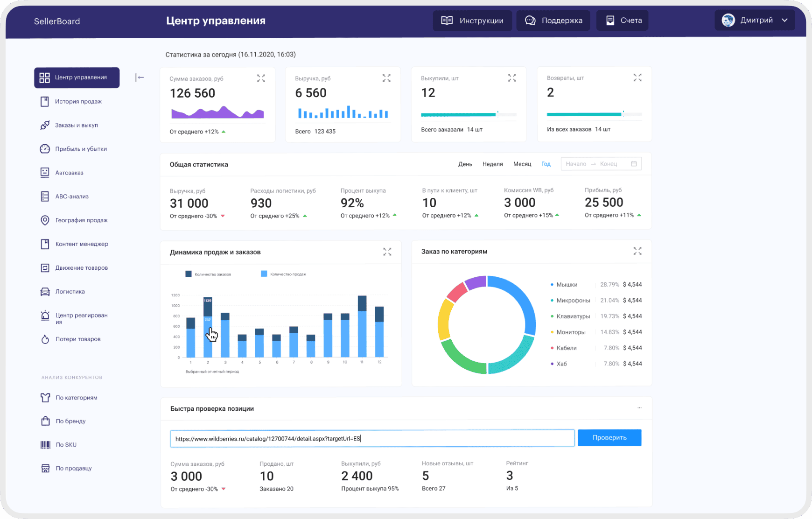Click the Клавиатуры legend entry
This screenshot has width=812, height=519.
click(596, 316)
